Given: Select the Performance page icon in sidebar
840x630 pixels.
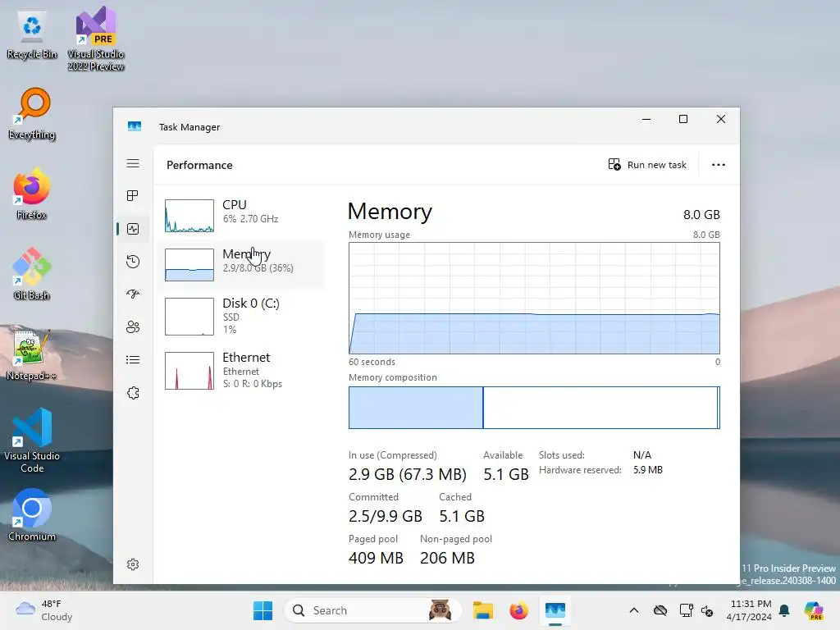Looking at the screenshot, I should (133, 229).
